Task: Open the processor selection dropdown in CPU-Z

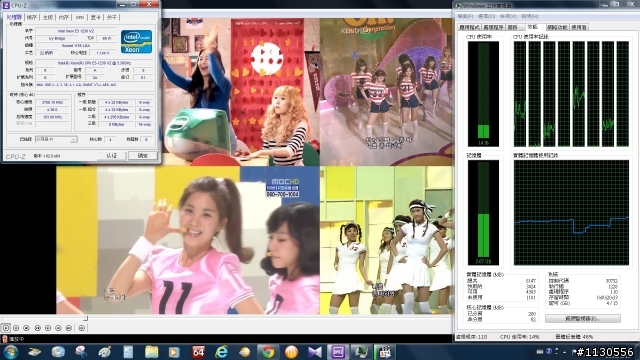Action: point(56,140)
